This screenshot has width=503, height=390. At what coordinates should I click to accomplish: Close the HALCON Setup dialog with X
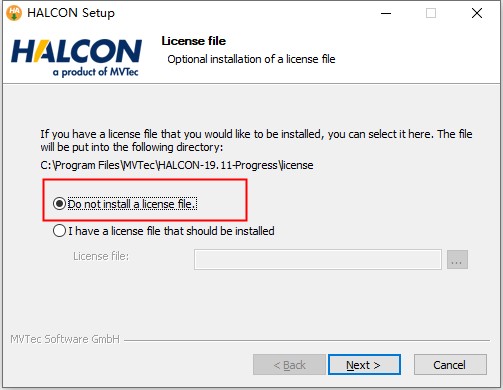[x=477, y=13]
